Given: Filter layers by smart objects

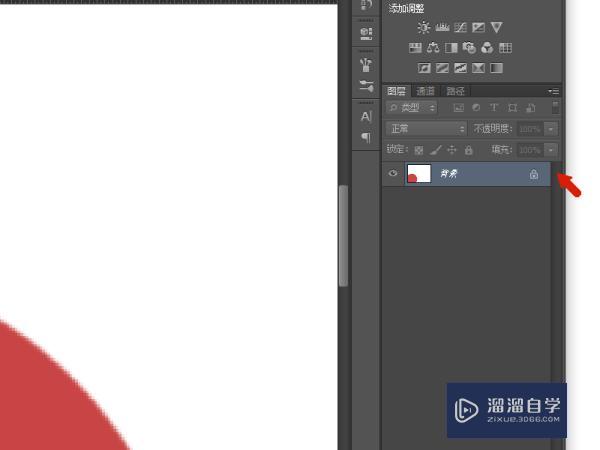Looking at the screenshot, I should [530, 108].
